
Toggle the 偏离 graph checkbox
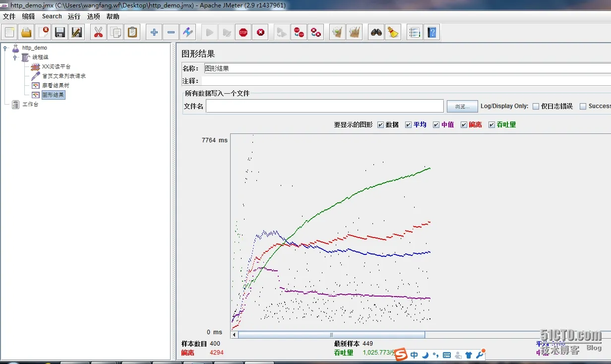point(464,124)
